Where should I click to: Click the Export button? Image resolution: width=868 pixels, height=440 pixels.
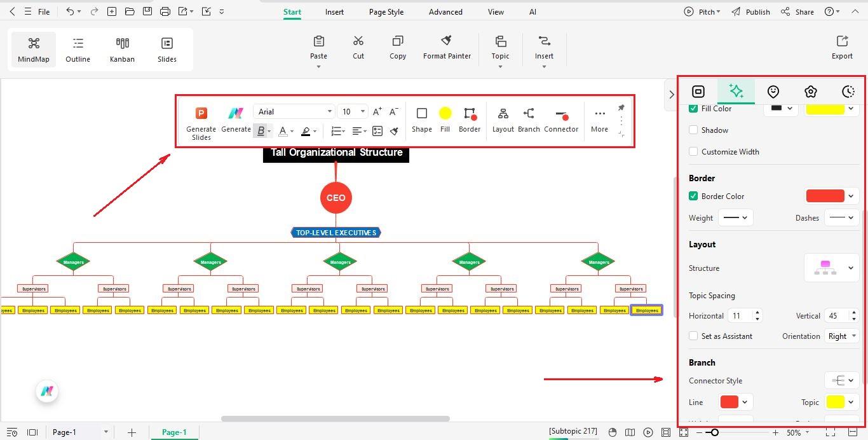click(x=841, y=48)
